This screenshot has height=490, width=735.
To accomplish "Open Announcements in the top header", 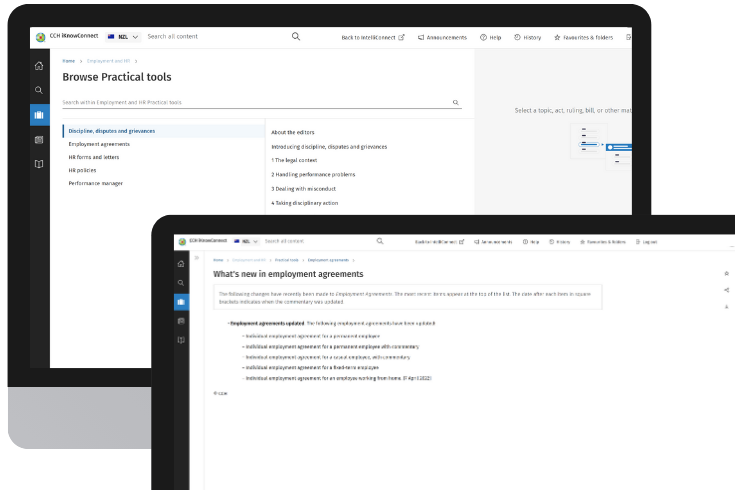I will pos(442,37).
